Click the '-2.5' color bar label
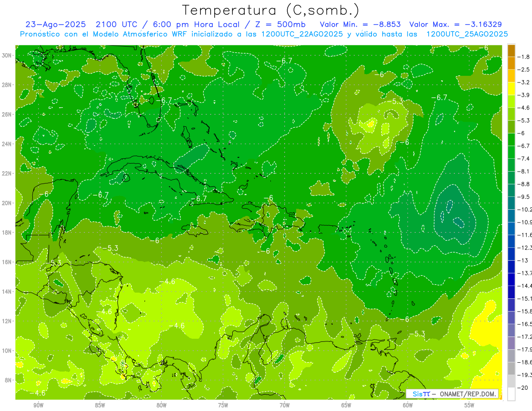Screen dimensions: 532x411 [x=524, y=70]
